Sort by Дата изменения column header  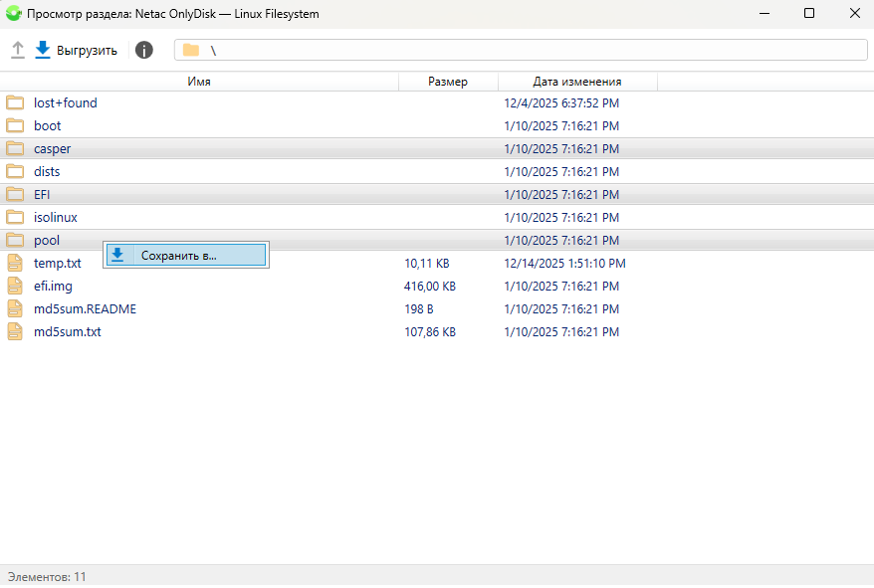coord(576,82)
